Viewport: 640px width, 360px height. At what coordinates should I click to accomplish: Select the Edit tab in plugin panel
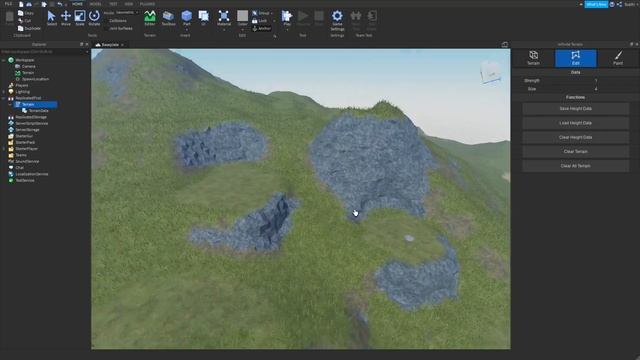[x=576, y=58]
